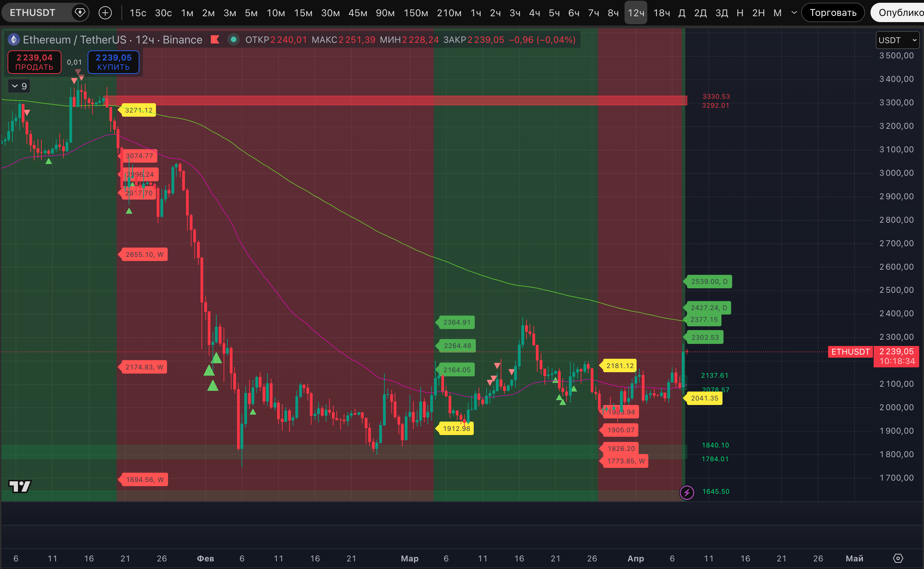Select the Д daily timeframe
The width and height of the screenshot is (924, 569).
pos(681,13)
